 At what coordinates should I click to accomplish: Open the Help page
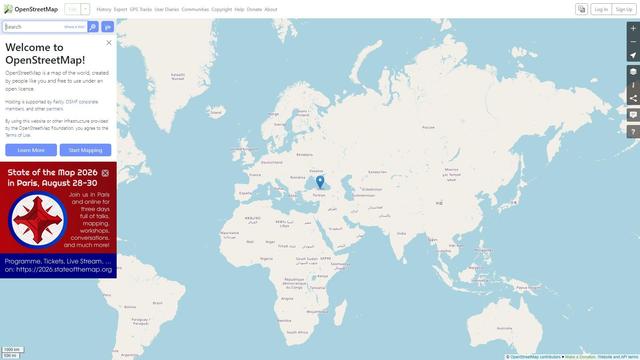tap(239, 9)
